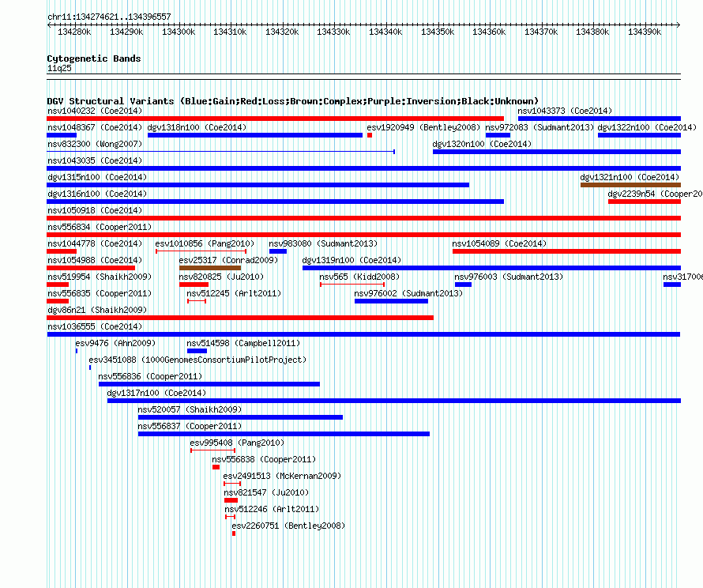703x588 pixels.
Task: Select the 11q25 cytogenetic band label
Action: tap(59, 68)
